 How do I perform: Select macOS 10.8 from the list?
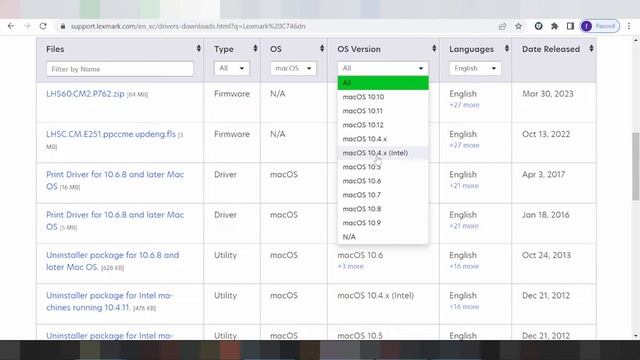(383, 209)
